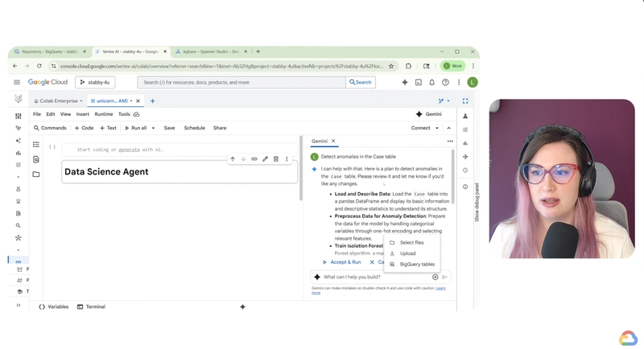Viewport: 644px width, 349px height.
Task: Open Cloud Shell from the top bar
Action: click(x=419, y=82)
